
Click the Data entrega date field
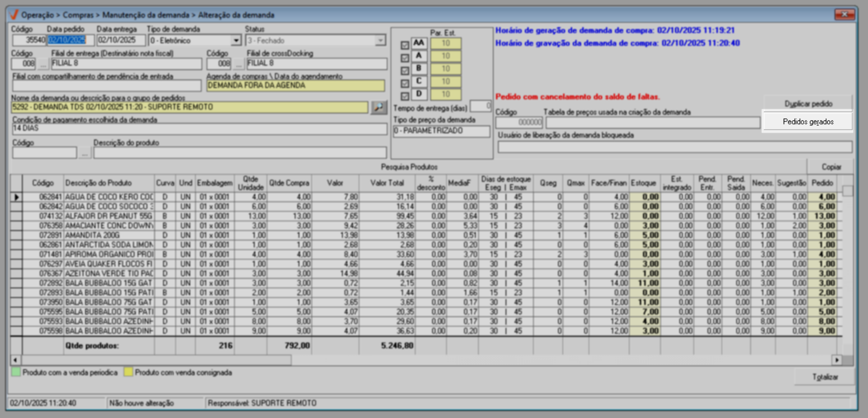point(121,40)
